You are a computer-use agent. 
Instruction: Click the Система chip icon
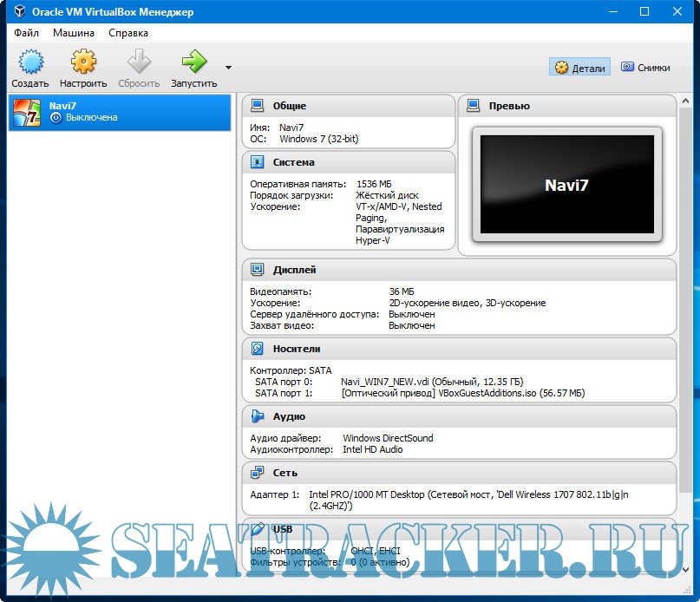pos(257,162)
